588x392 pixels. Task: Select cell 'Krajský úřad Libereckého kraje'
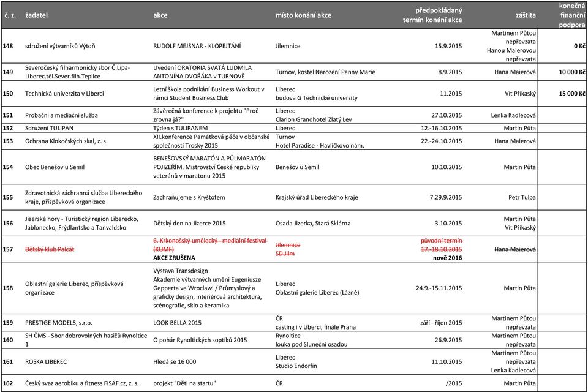point(317,197)
